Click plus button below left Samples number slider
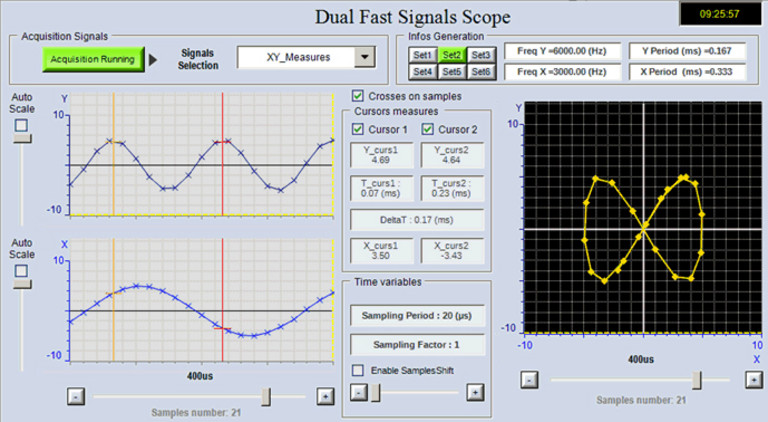Screen dimensions: 768x422 pyautogui.click(x=324, y=396)
